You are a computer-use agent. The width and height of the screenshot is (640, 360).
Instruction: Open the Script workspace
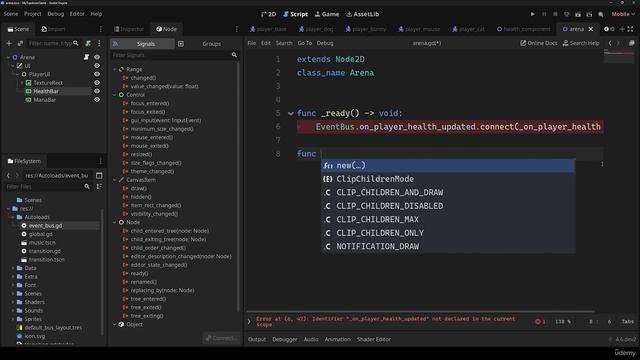[296, 14]
